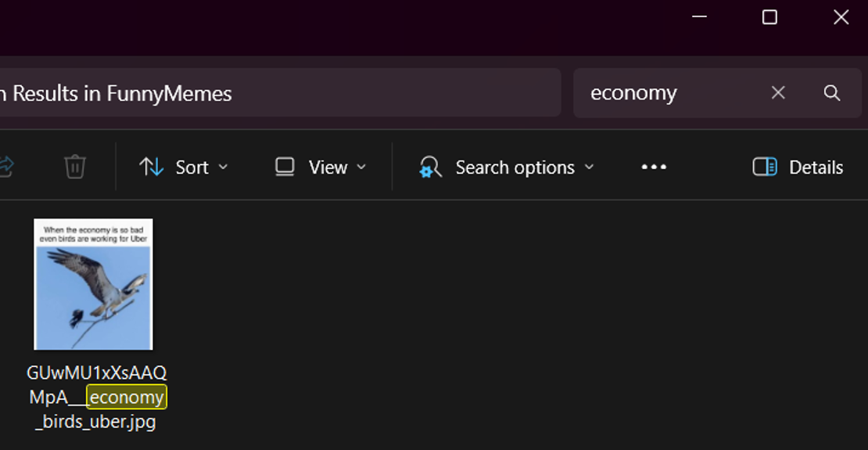Open the View menu by its label
The width and height of the screenshot is (868, 450).
[x=328, y=167]
